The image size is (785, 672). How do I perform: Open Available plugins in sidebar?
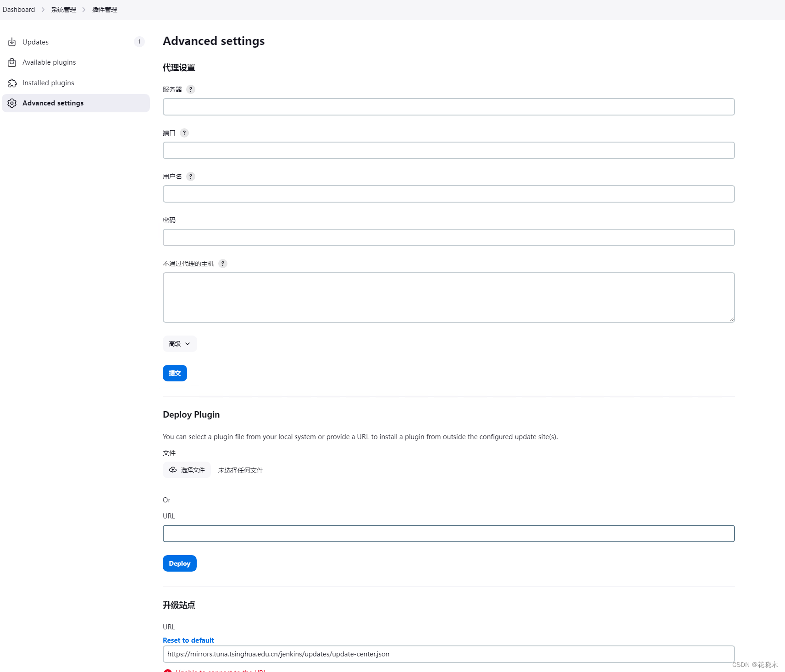[x=76, y=62]
